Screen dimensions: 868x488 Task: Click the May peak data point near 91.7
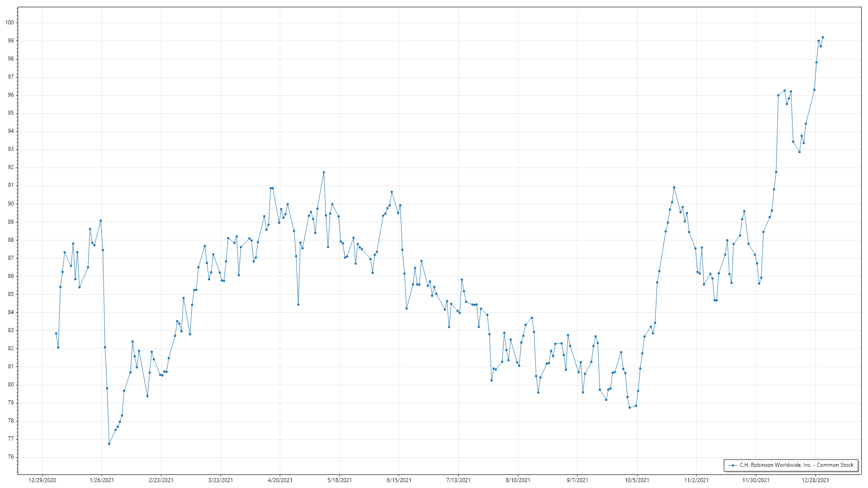tap(324, 173)
